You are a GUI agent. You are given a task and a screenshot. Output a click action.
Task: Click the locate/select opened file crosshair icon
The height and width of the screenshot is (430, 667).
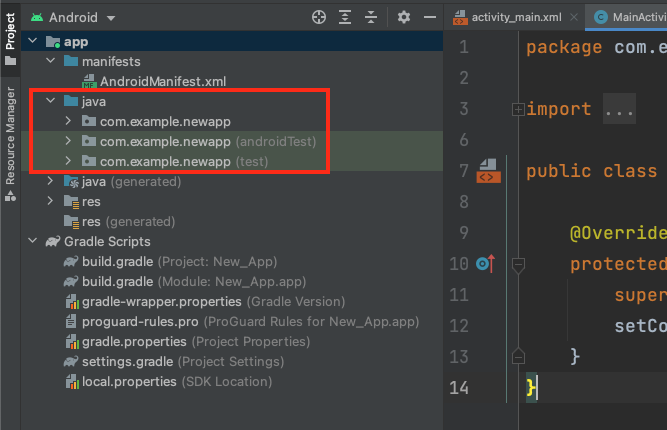[319, 17]
